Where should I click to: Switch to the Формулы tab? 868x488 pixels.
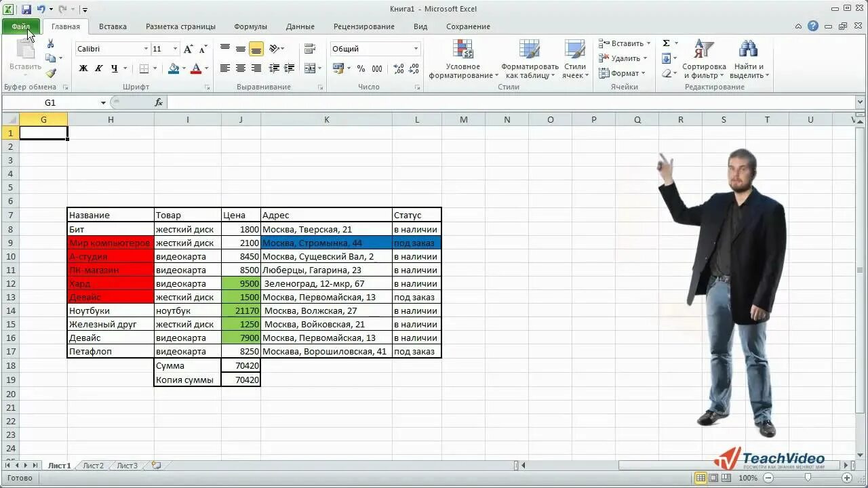(x=250, y=26)
